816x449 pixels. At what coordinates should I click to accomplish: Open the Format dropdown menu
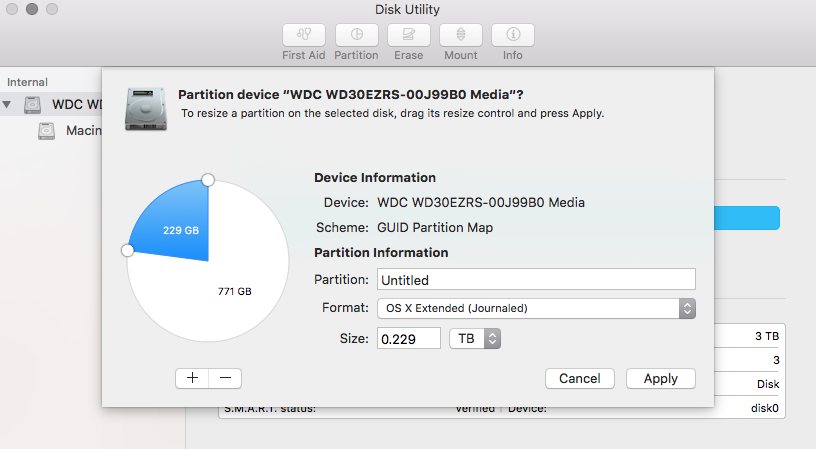tap(535, 308)
